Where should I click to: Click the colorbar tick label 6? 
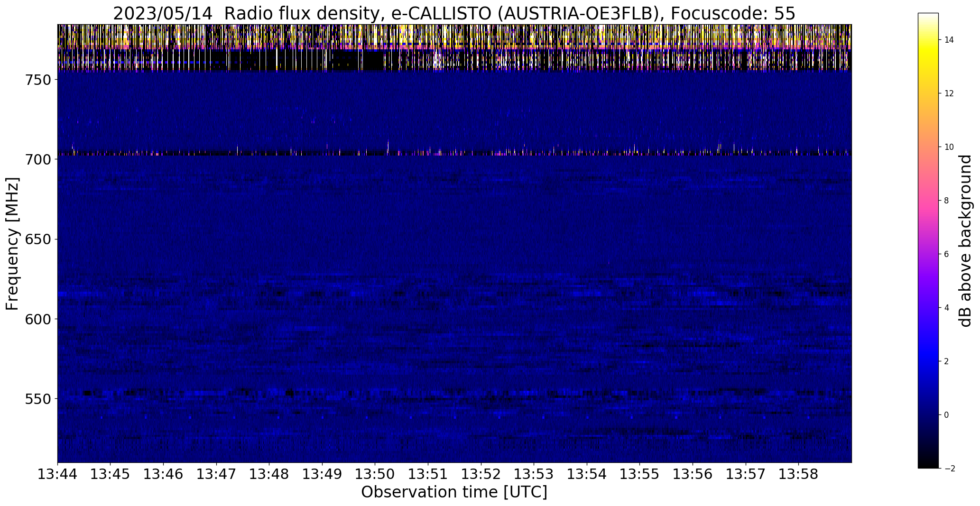[946, 254]
